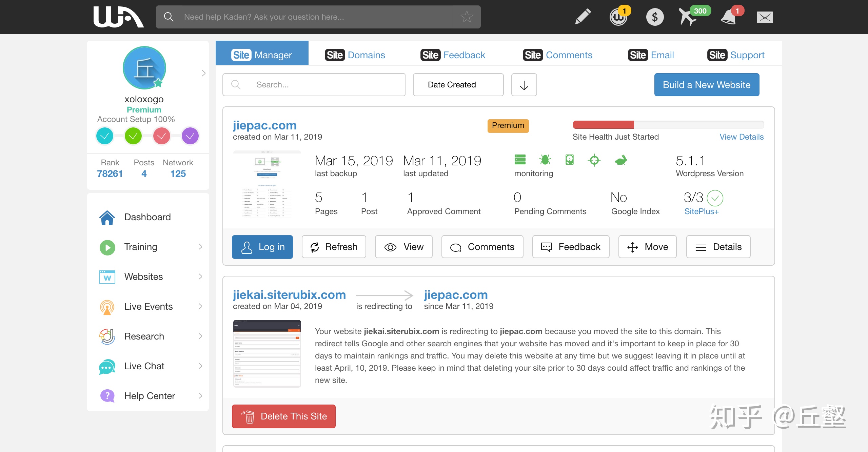Screen dimensions: 868x452
Task: Click the SitePlus+ green checkmark circle
Action: click(x=715, y=198)
